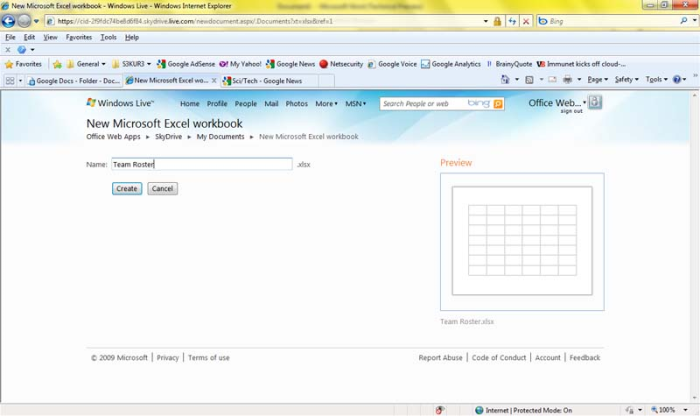The width and height of the screenshot is (700, 416).
Task: Click the Cancel button
Action: (162, 188)
